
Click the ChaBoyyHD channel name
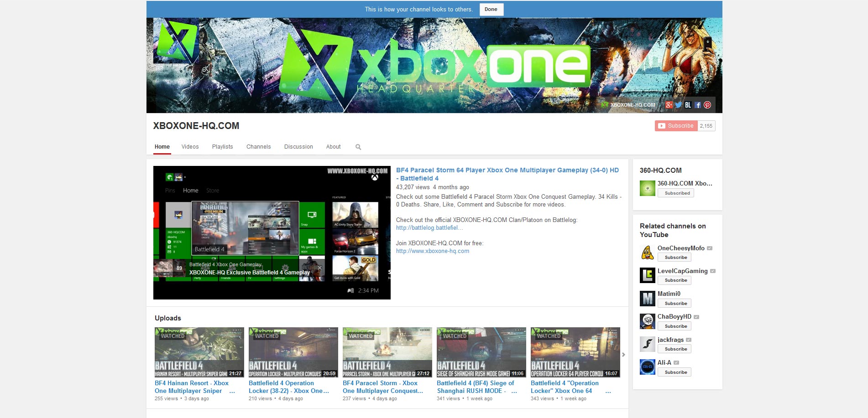[675, 316]
